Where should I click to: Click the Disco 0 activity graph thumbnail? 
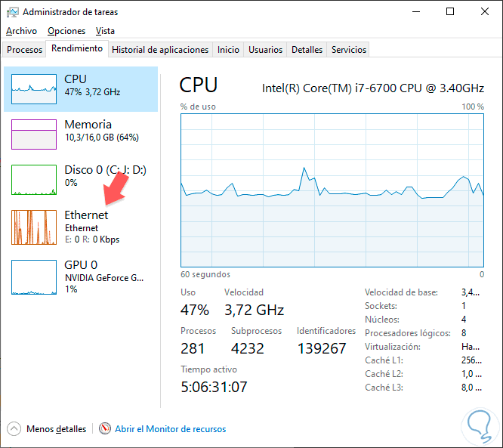34,180
